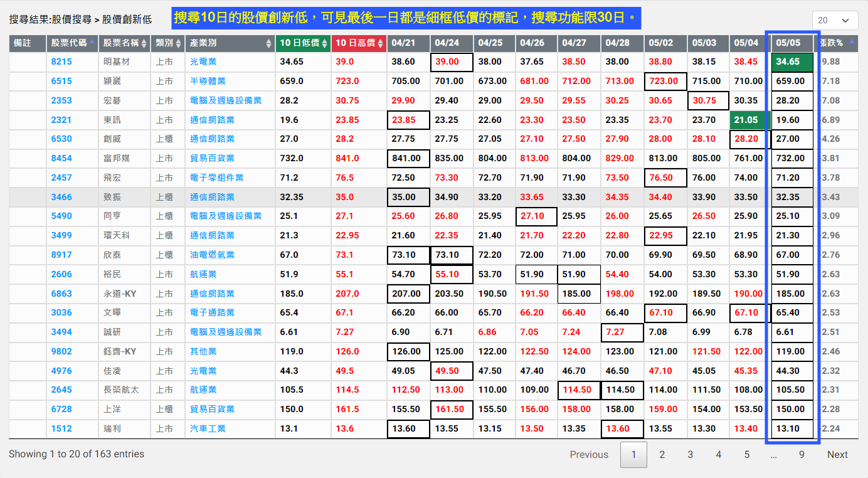
Task: Open the entries-per-page dropdown showing 20
Action: pos(835,20)
